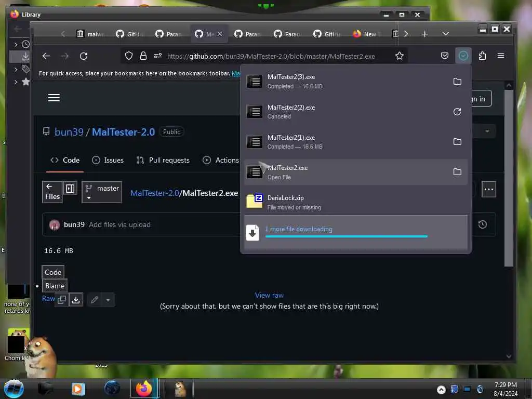
Task: Go back using the browser back arrow
Action: [x=46, y=56]
